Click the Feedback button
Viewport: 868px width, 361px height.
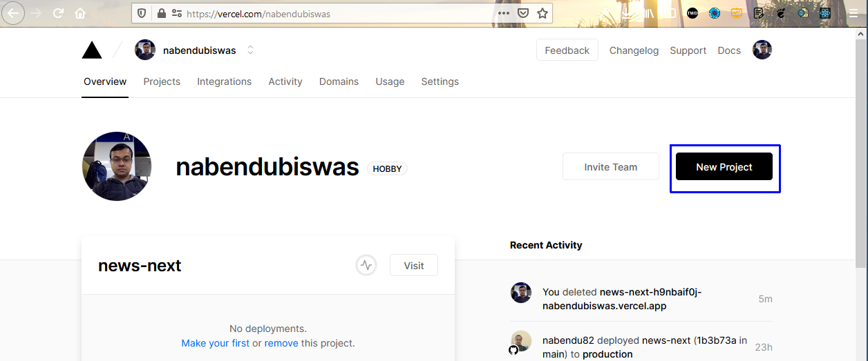(x=567, y=50)
